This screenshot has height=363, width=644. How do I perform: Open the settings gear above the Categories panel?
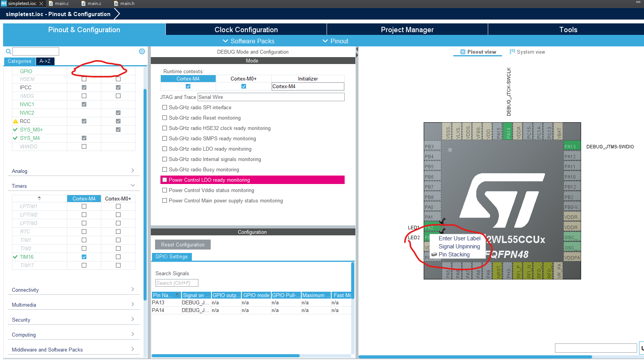coord(142,51)
